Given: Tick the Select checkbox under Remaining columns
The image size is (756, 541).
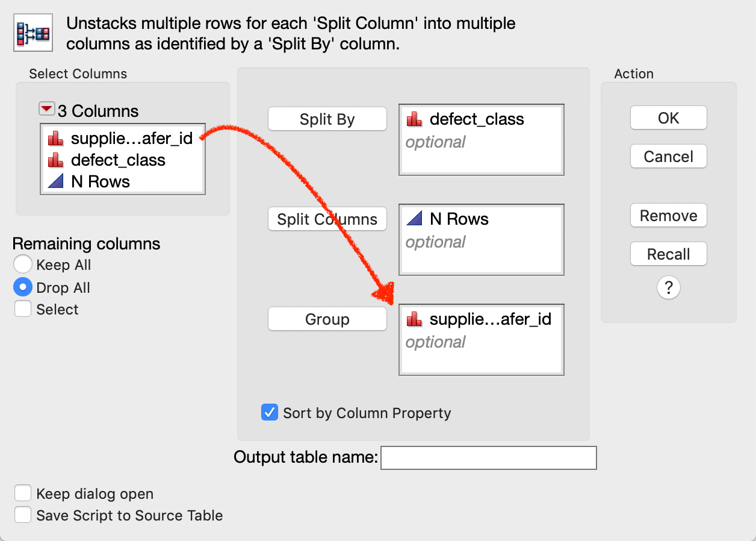Looking at the screenshot, I should 23,309.
